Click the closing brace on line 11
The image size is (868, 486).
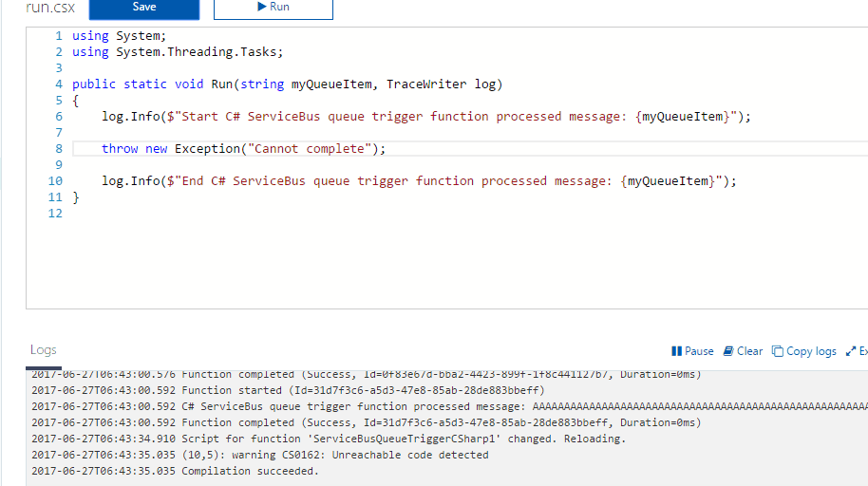click(x=76, y=197)
